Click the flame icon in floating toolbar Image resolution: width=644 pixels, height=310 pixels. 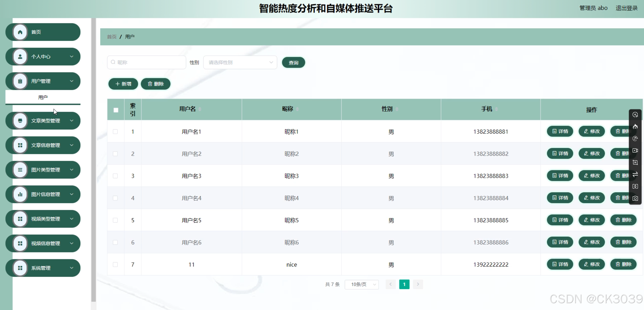[635, 127]
